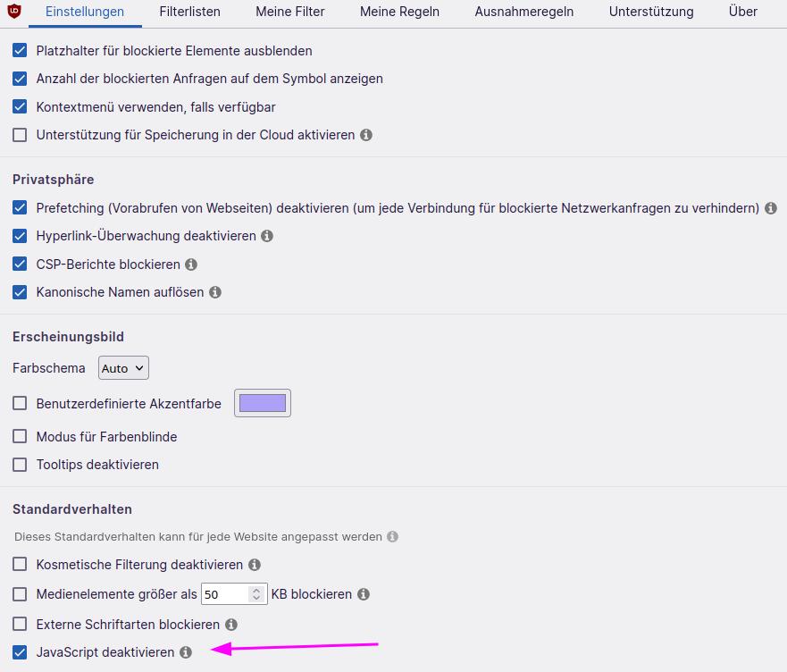Switch to Einstellungen tab
Viewport: 787px width, 672px height.
pyautogui.click(x=85, y=12)
